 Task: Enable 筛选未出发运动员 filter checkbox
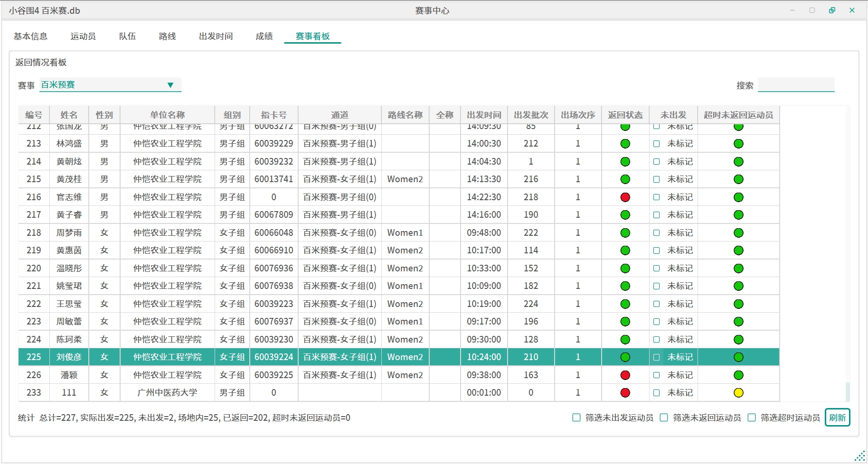pyautogui.click(x=576, y=418)
